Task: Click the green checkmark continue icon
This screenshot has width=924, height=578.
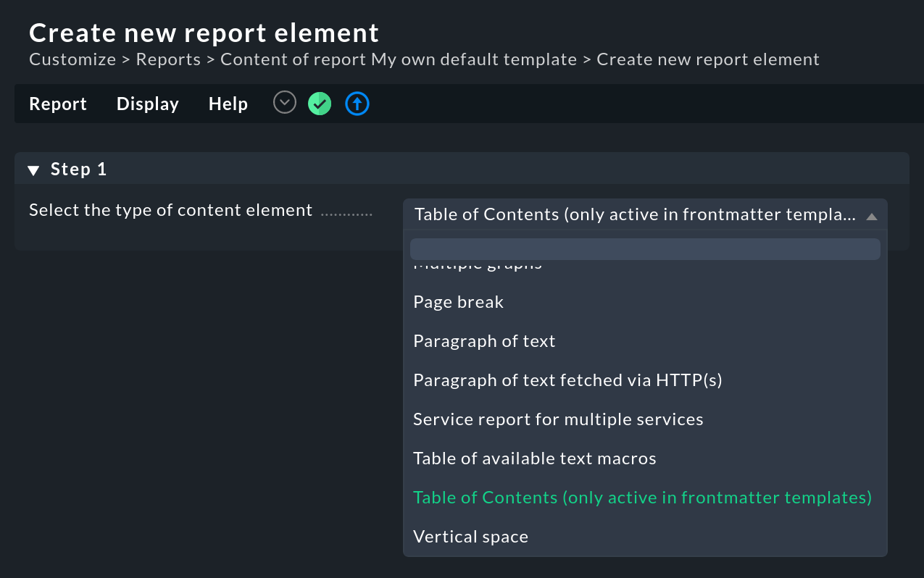Action: click(320, 104)
